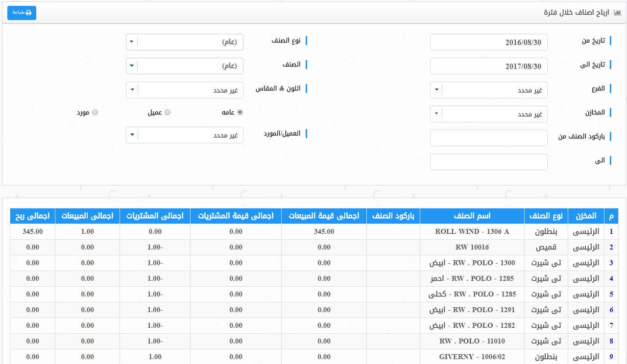This screenshot has height=364, width=627.
Task: Click row number 1 link
Action: [611, 232]
